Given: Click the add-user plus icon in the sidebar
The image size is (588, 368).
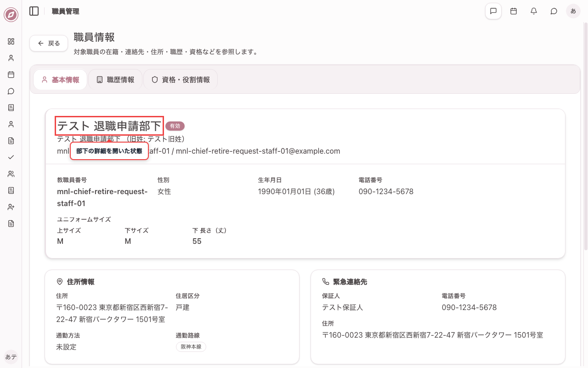Looking at the screenshot, I should [11, 207].
